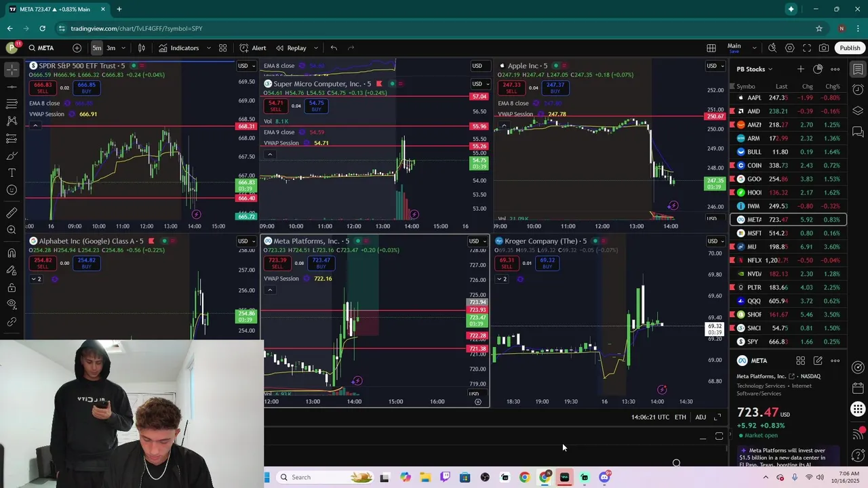Toggle ETH extended trading hours
This screenshot has width=868, height=488.
(x=680, y=418)
